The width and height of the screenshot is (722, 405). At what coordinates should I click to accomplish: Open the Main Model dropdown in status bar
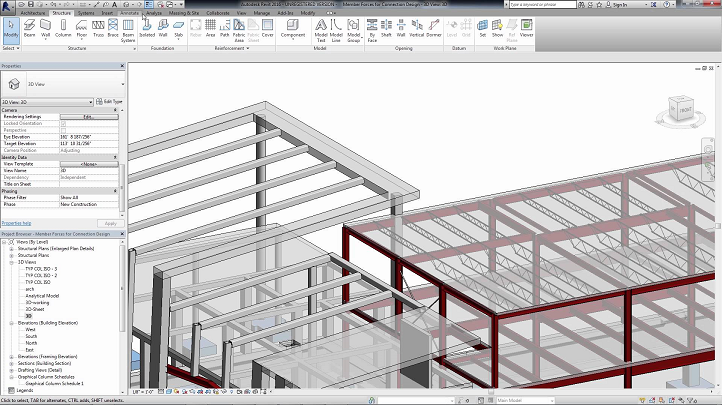point(525,400)
